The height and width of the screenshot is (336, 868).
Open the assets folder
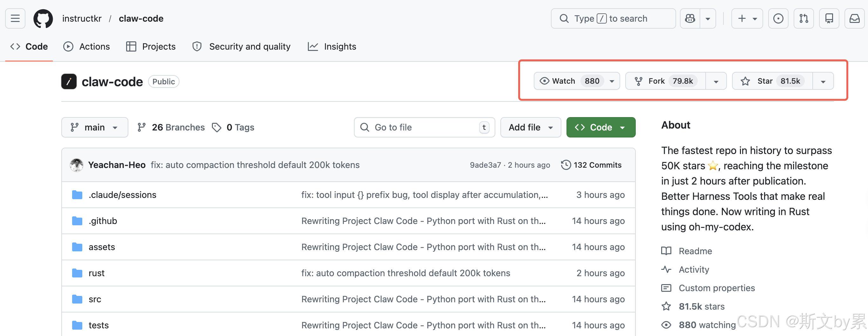(102, 247)
